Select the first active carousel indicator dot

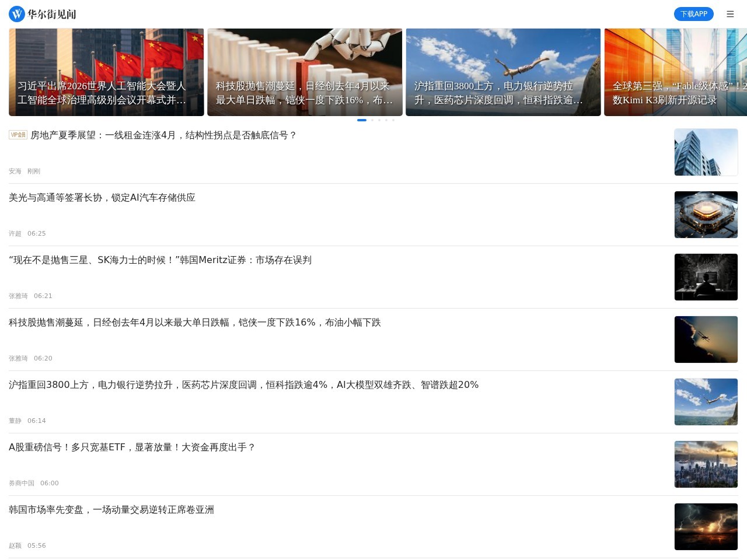coord(362,120)
